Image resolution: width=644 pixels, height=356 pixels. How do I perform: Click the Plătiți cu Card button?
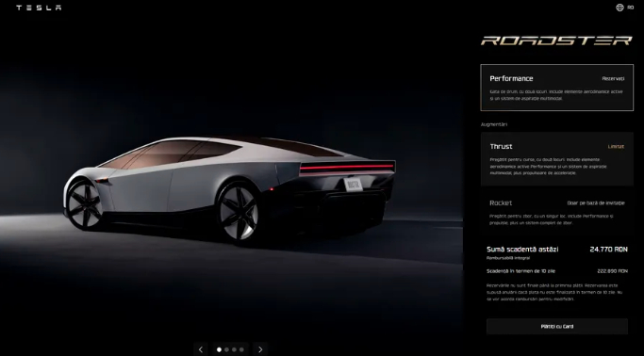click(x=557, y=327)
